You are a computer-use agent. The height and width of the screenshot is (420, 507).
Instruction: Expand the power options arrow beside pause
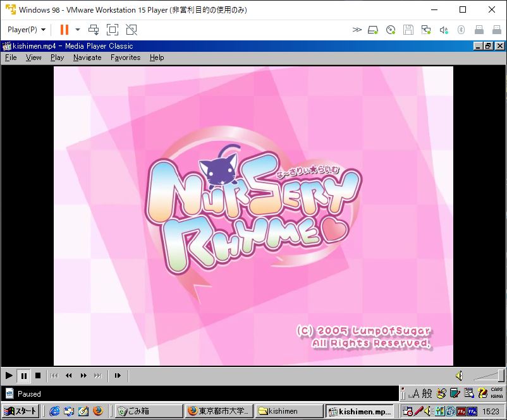coord(78,30)
